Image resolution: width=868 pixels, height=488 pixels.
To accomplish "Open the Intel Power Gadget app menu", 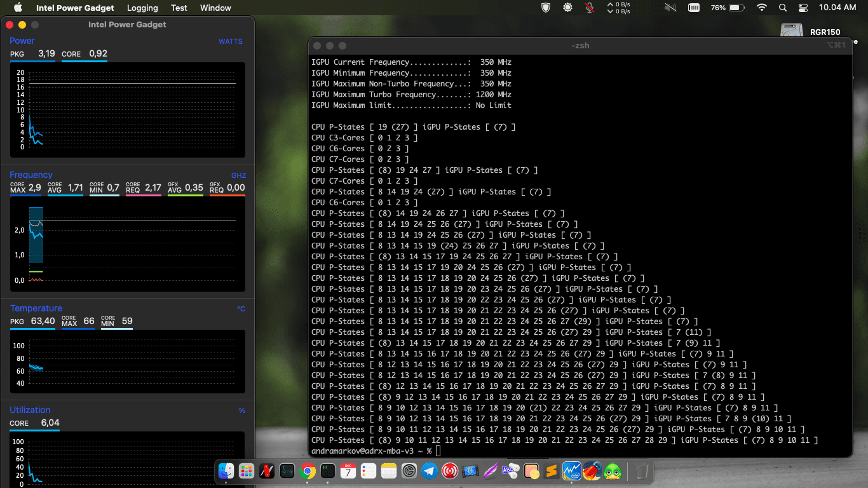I will click(75, 8).
